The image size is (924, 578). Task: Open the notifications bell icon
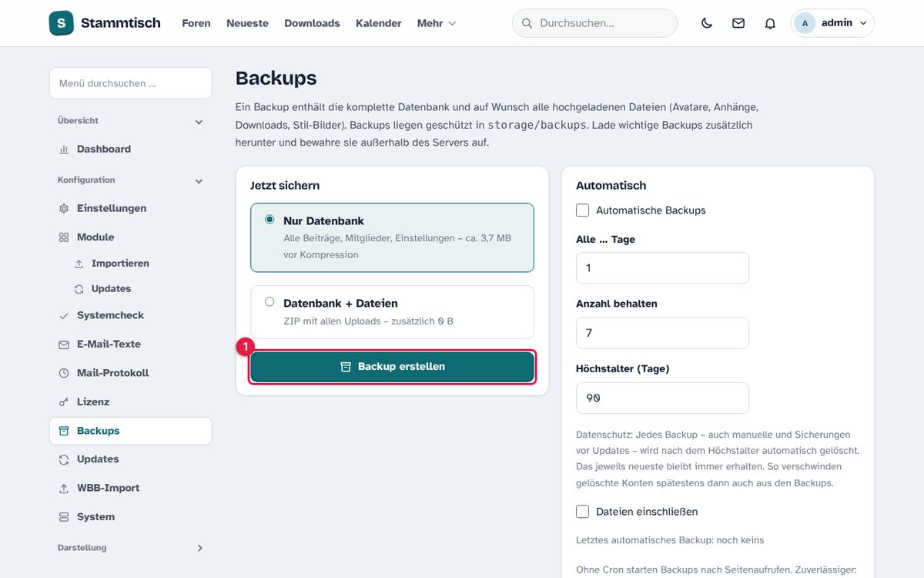pyautogui.click(x=770, y=23)
